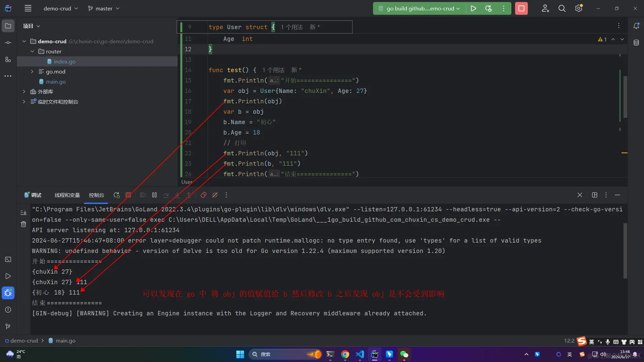
Task: Close the debug session tab
Action: (x=580, y=195)
